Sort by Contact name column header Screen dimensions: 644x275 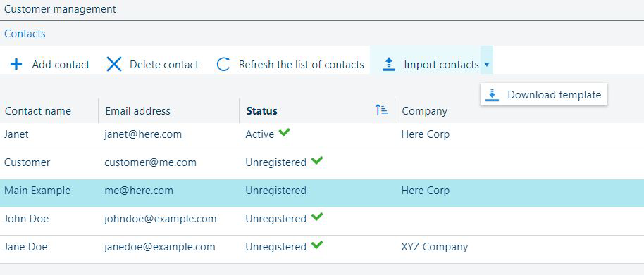pyautogui.click(x=38, y=111)
